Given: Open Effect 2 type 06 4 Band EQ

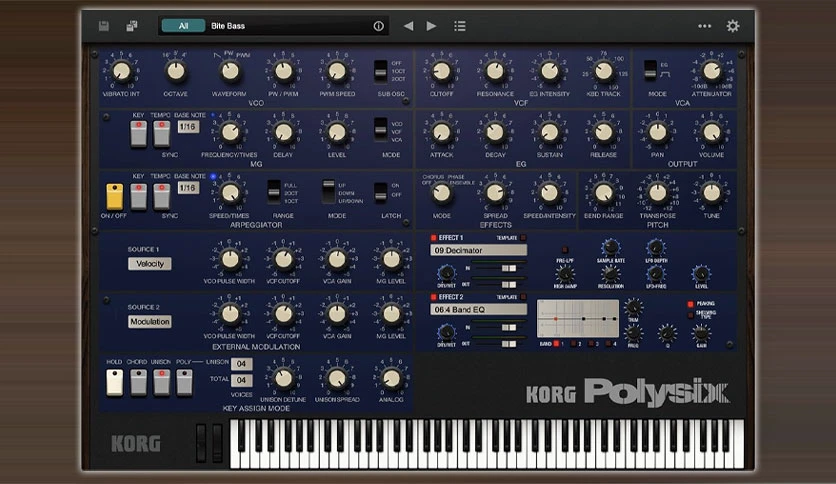Looking at the screenshot, I should click(x=478, y=309).
